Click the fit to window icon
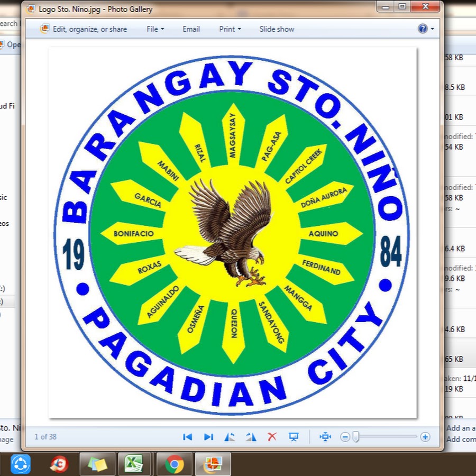Image resolution: width=476 pixels, height=476 pixels. click(325, 437)
